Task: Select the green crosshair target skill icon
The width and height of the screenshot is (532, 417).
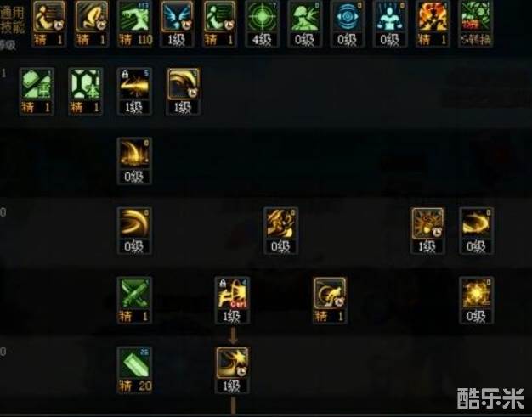Action: (x=262, y=17)
